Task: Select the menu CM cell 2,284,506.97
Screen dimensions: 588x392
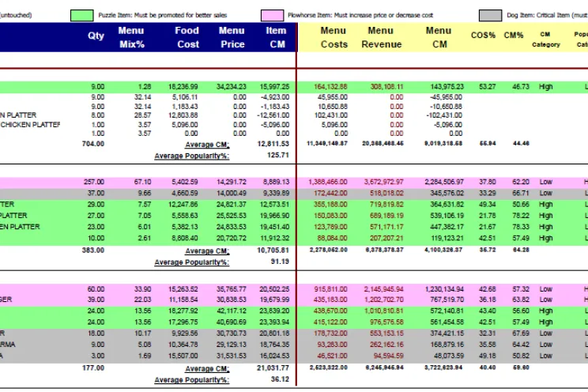Action: (x=444, y=182)
